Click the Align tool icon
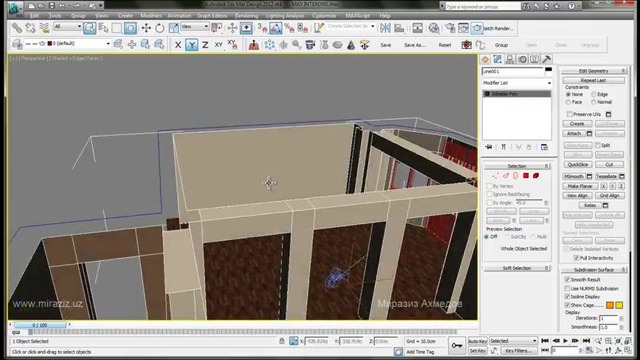Screen dimensions: 640x360 (x=399, y=28)
